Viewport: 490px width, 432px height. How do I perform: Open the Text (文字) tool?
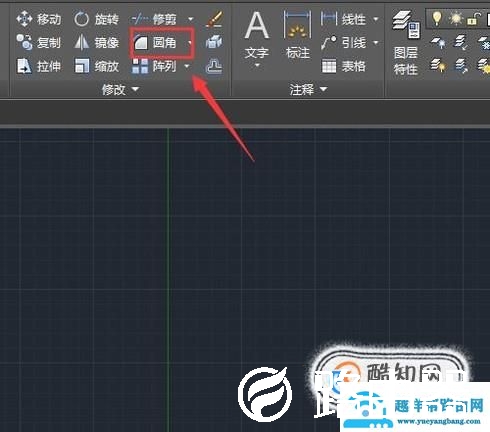click(x=256, y=35)
